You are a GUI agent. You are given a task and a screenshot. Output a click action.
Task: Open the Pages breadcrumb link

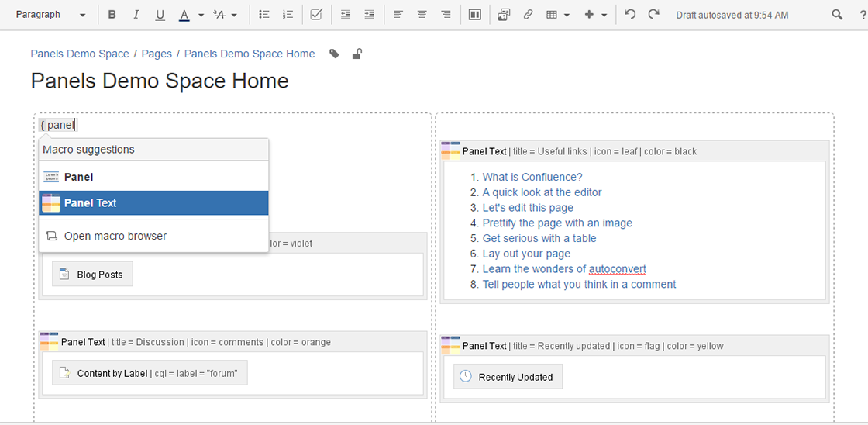[x=157, y=54]
